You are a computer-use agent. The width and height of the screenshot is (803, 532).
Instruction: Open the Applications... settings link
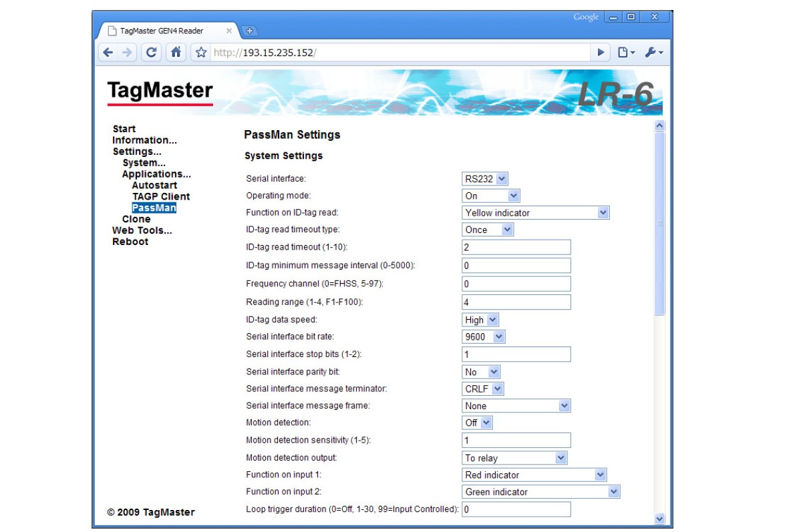(156, 174)
